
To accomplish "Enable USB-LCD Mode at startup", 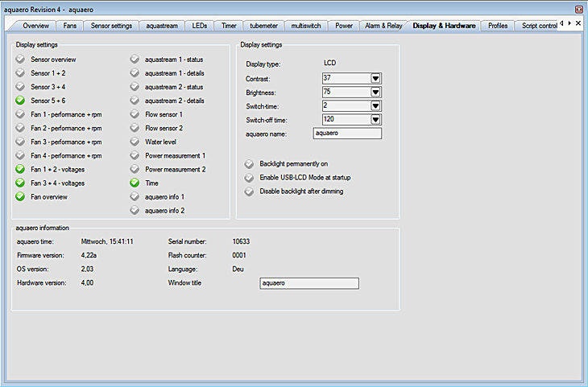I will pos(250,177).
